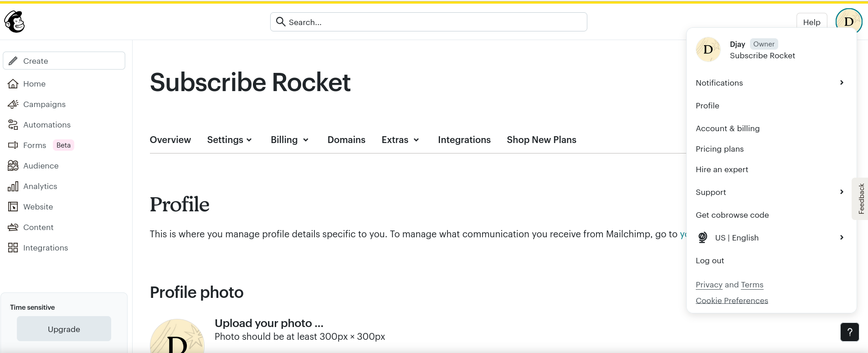Click the Create pencil icon
This screenshot has width=868, height=353.
coord(13,61)
